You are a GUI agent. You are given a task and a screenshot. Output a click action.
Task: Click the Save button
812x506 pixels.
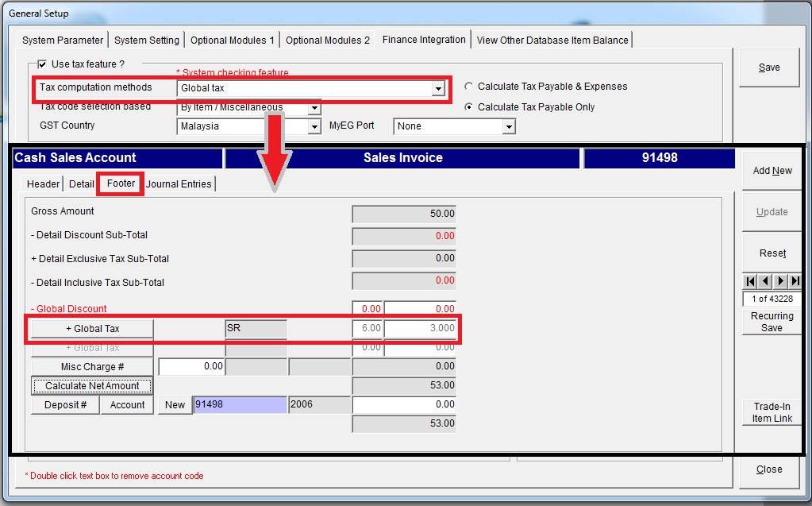(769, 68)
